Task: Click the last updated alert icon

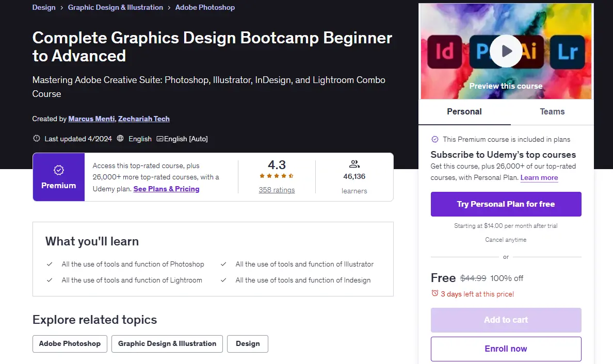Action: pyautogui.click(x=37, y=138)
